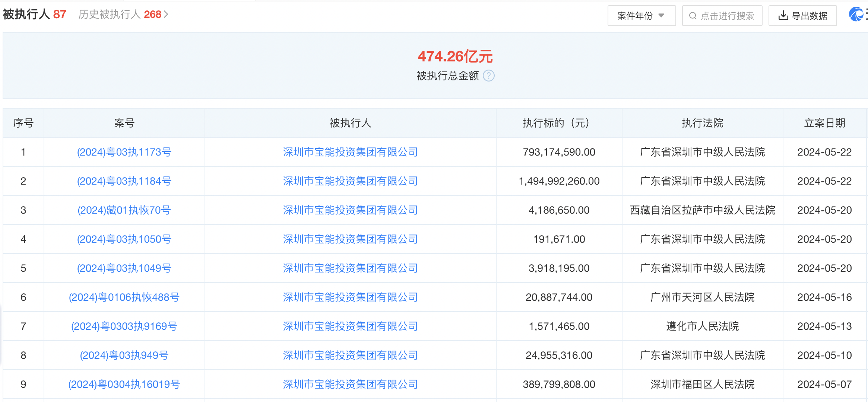
Task: Open case (2024)藏01执恢70号
Action: pos(124,210)
